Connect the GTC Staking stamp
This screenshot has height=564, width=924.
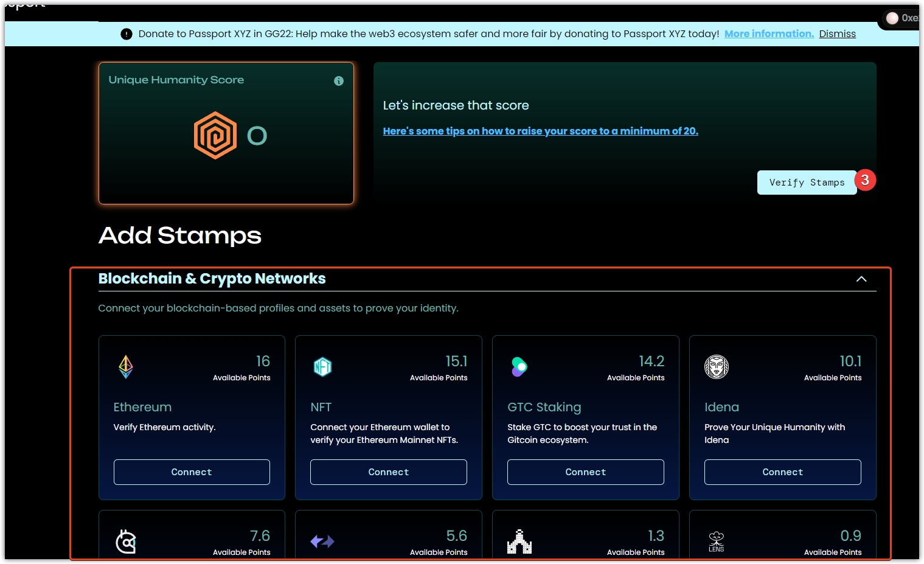(585, 472)
